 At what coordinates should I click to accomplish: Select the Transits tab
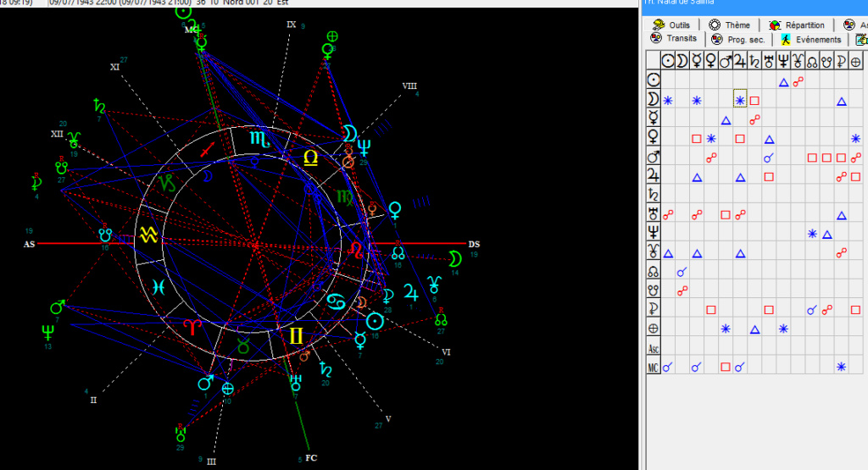[x=674, y=39]
